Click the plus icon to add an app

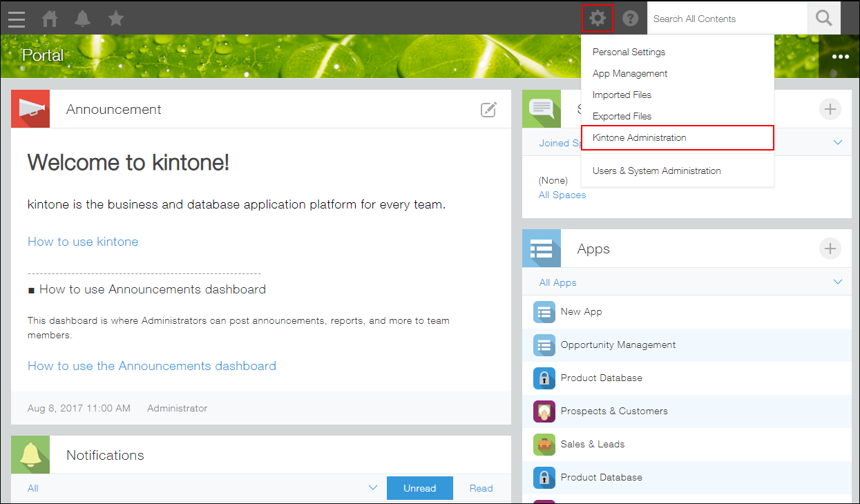coord(830,248)
